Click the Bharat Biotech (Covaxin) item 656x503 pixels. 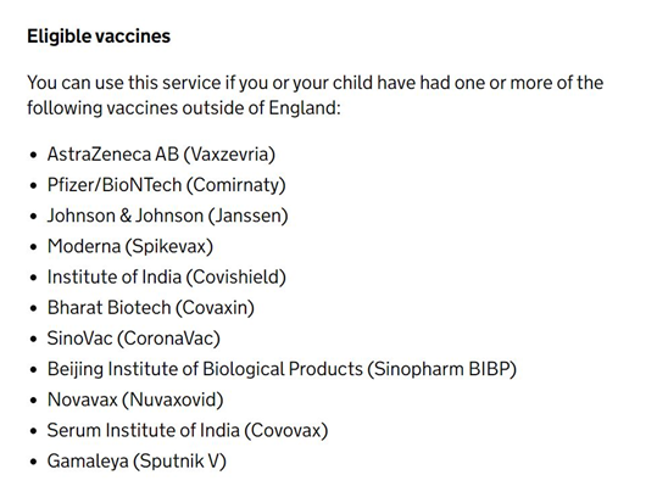coord(150,308)
